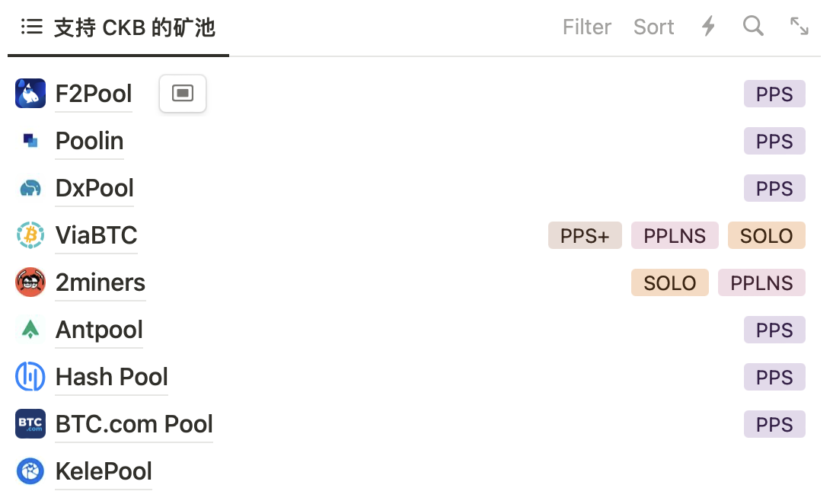Click the KelePool logo icon
Image resolution: width=833 pixels, height=504 pixels.
click(30, 471)
